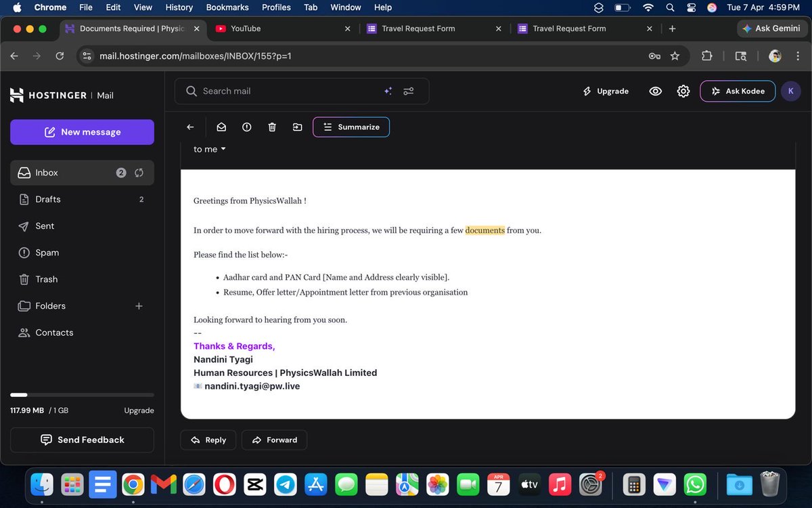Toggle the eye visibility icon in header
The width and height of the screenshot is (812, 508).
tap(656, 91)
